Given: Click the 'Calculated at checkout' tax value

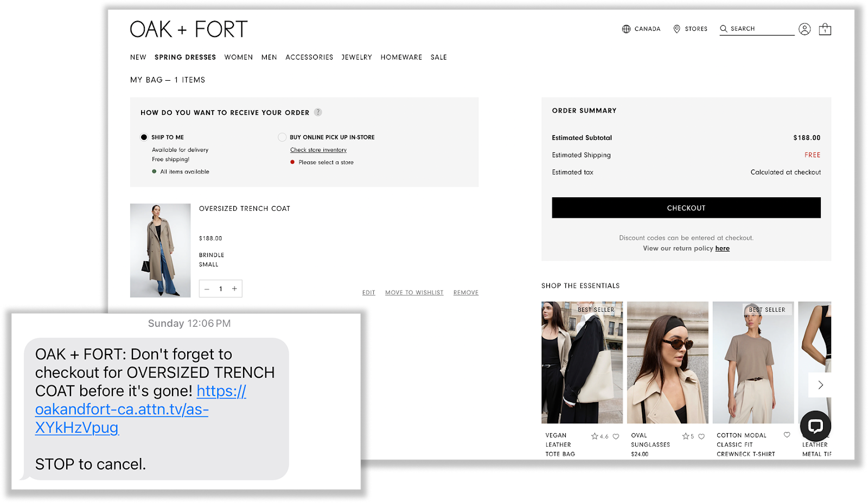Looking at the screenshot, I should tap(786, 172).
